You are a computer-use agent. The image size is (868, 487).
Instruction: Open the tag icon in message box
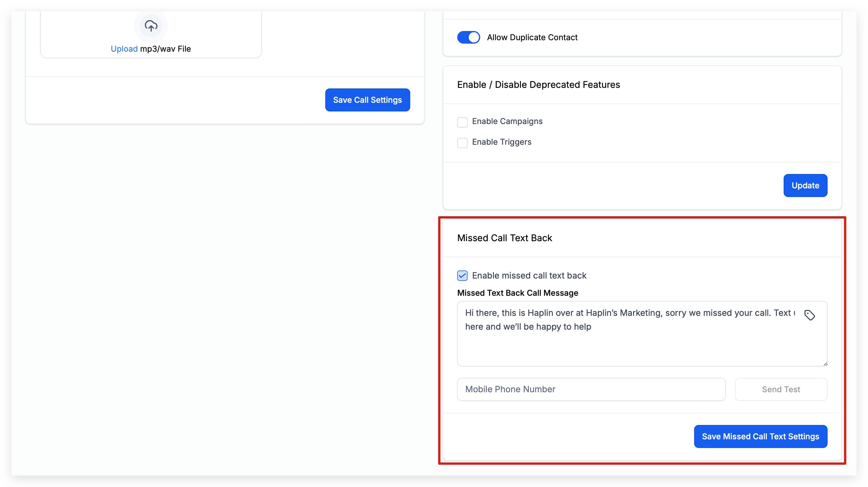coord(809,315)
